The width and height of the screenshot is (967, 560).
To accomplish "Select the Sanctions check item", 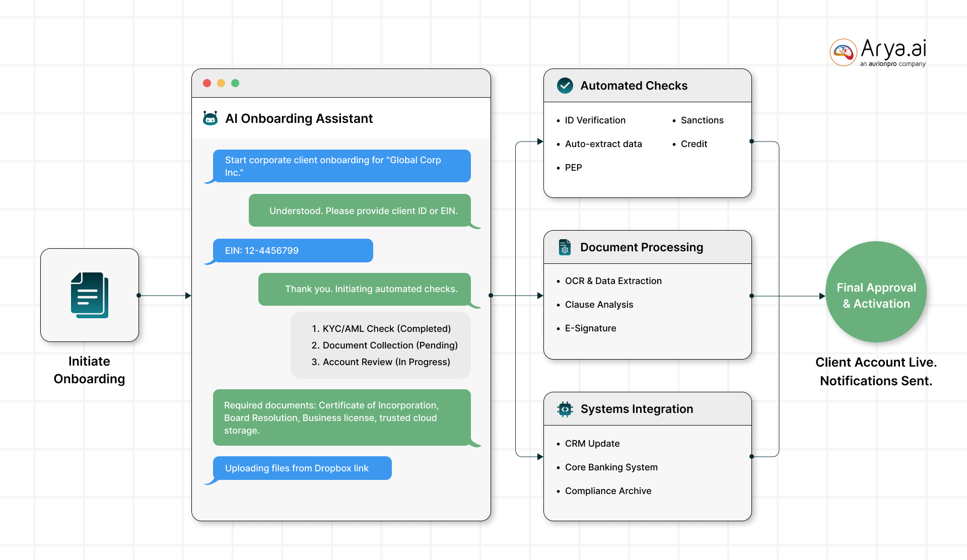I will [702, 120].
